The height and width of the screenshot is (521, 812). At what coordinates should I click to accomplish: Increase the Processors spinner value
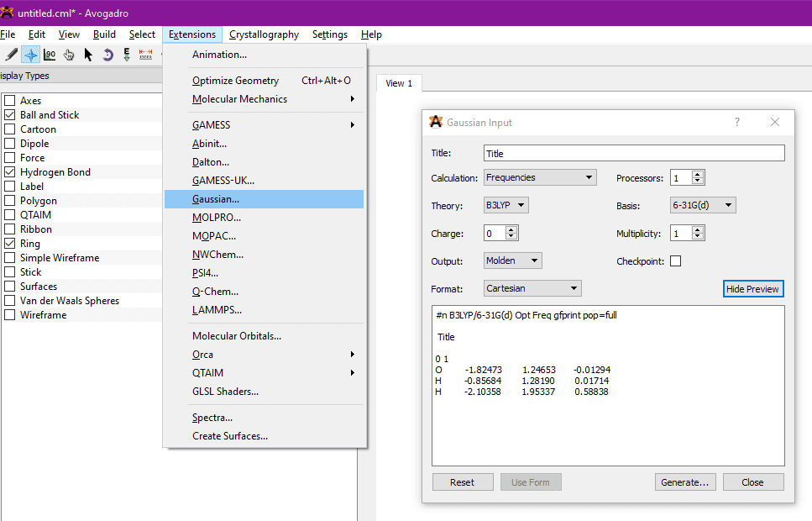click(x=699, y=174)
